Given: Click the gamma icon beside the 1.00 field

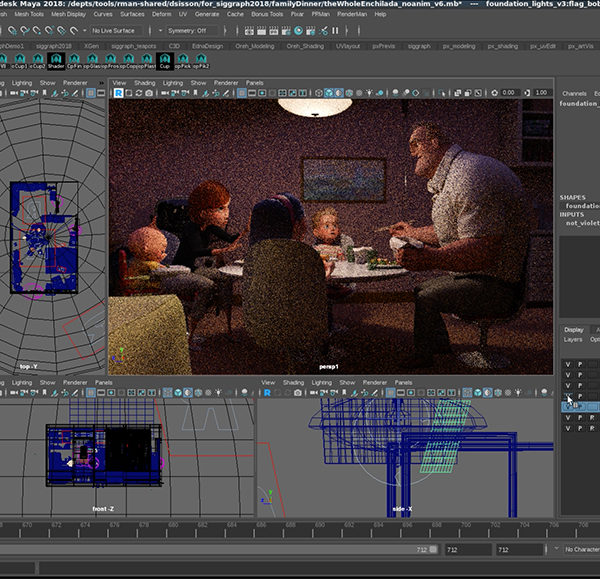Looking at the screenshot, I should point(527,93).
